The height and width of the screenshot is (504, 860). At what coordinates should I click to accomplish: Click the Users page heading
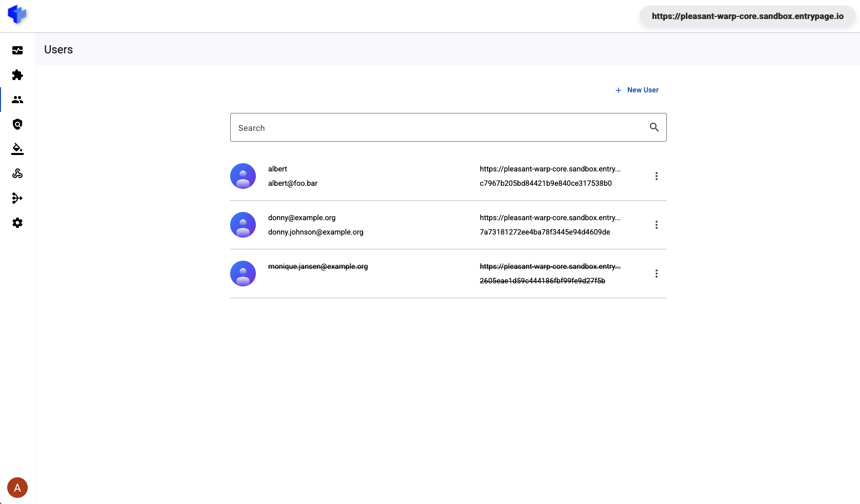pos(58,49)
